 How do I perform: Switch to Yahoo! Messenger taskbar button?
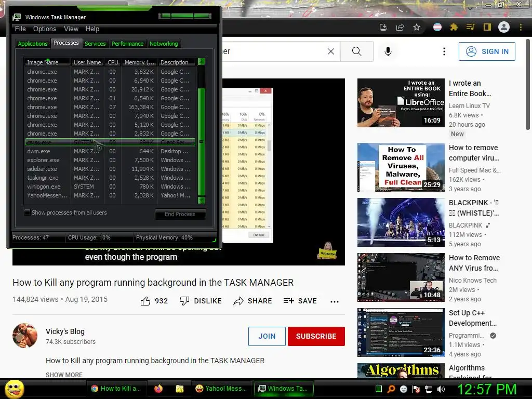point(221,389)
